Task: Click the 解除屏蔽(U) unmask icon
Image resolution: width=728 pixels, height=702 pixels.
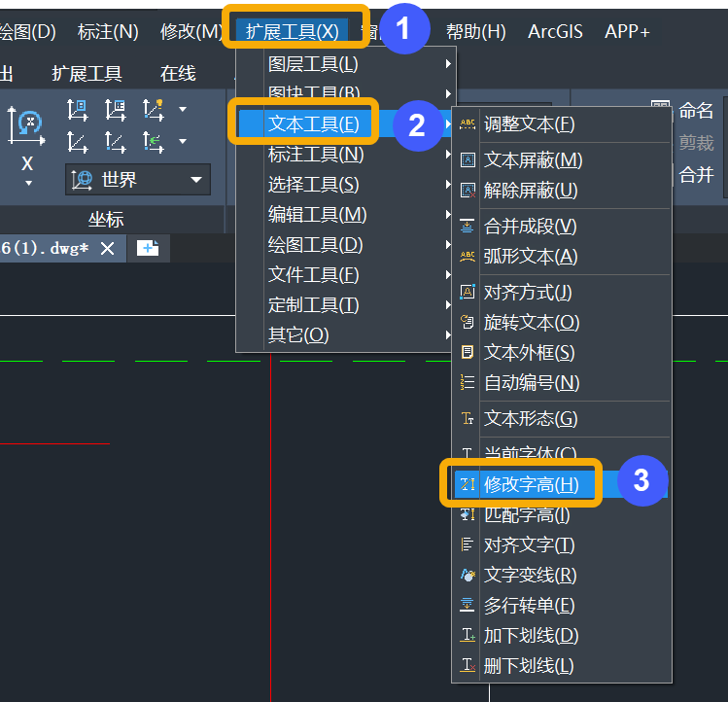Action: (x=468, y=190)
